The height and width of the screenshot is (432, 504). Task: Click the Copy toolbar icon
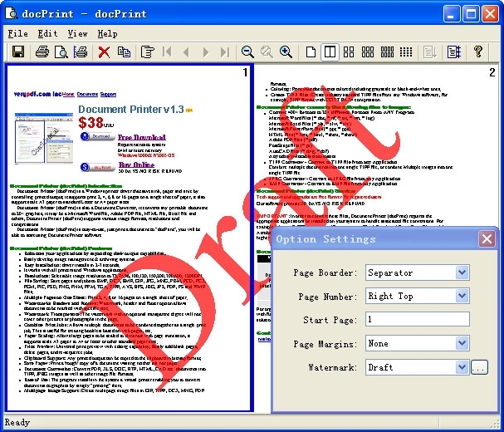124,52
